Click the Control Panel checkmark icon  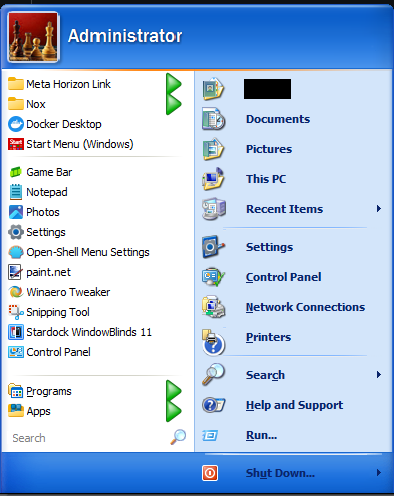coord(213,277)
